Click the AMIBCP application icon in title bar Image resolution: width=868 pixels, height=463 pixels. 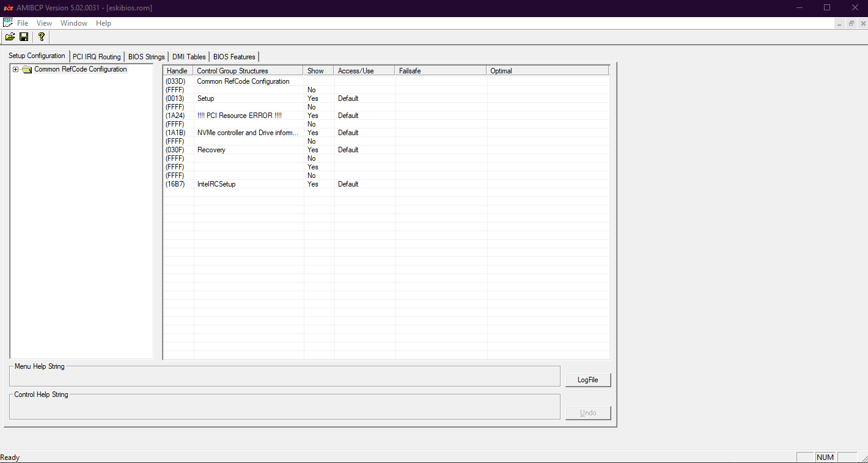point(8,8)
